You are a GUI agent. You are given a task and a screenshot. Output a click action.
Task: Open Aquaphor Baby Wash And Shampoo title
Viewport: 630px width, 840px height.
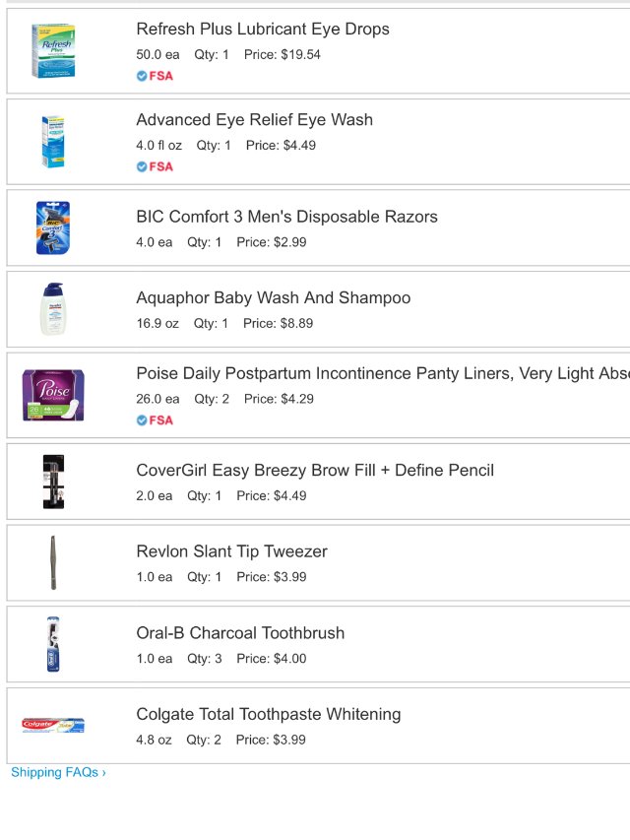tap(273, 297)
